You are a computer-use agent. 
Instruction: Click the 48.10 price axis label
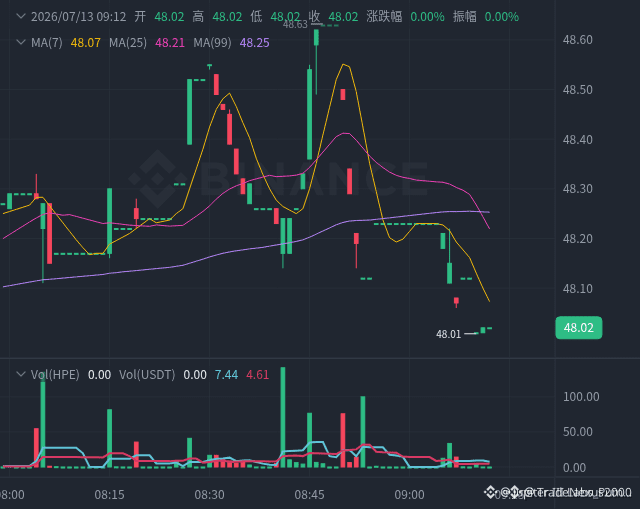578,289
